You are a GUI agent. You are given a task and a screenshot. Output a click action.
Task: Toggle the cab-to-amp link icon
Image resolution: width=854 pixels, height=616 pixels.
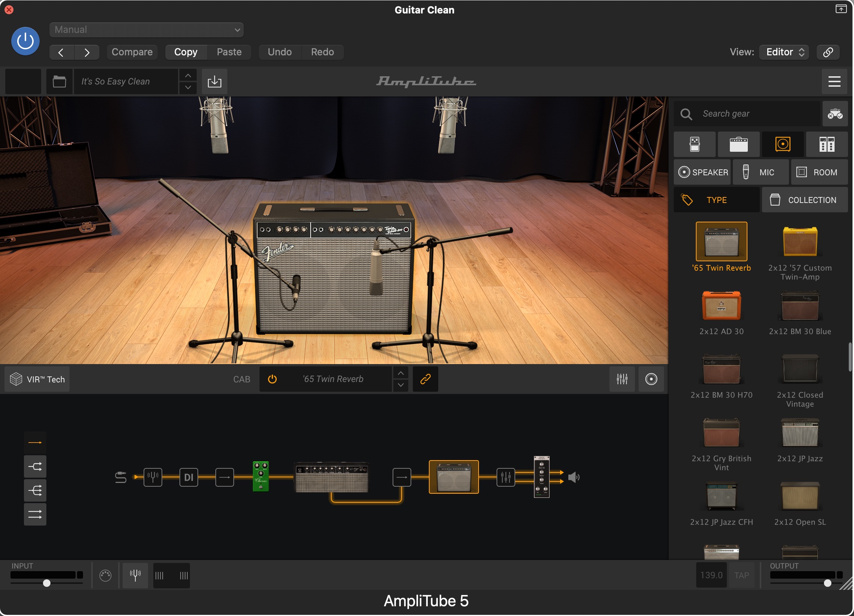(426, 379)
